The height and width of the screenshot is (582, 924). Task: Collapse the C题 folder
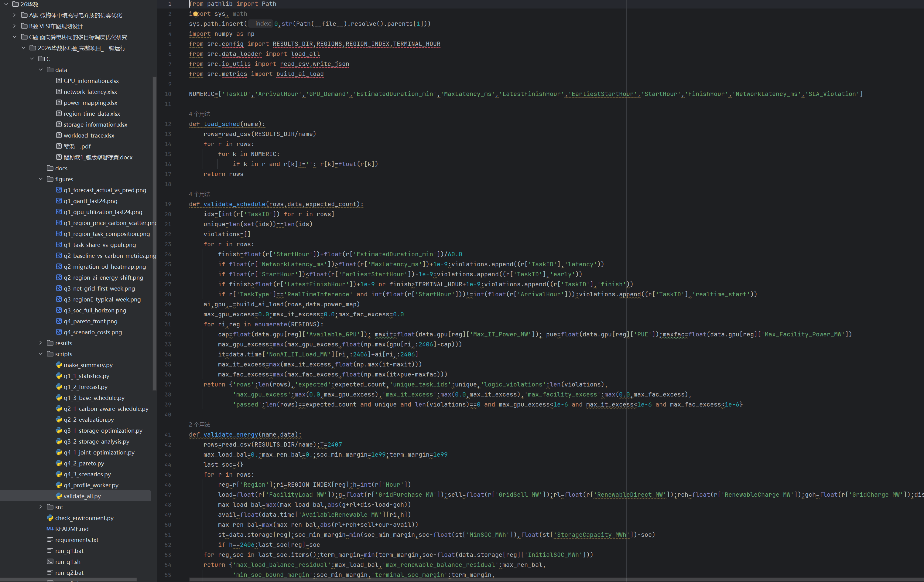[15, 37]
